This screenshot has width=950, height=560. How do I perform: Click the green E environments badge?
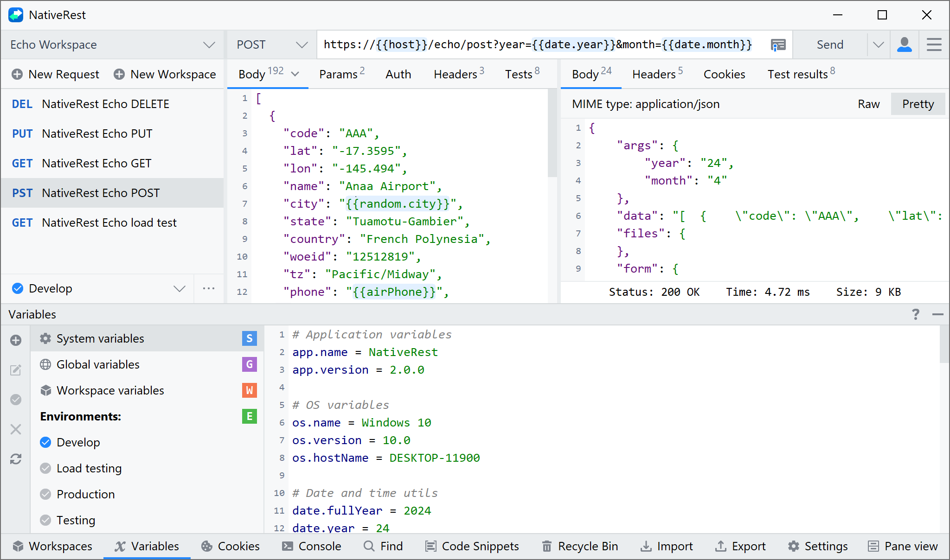(250, 416)
